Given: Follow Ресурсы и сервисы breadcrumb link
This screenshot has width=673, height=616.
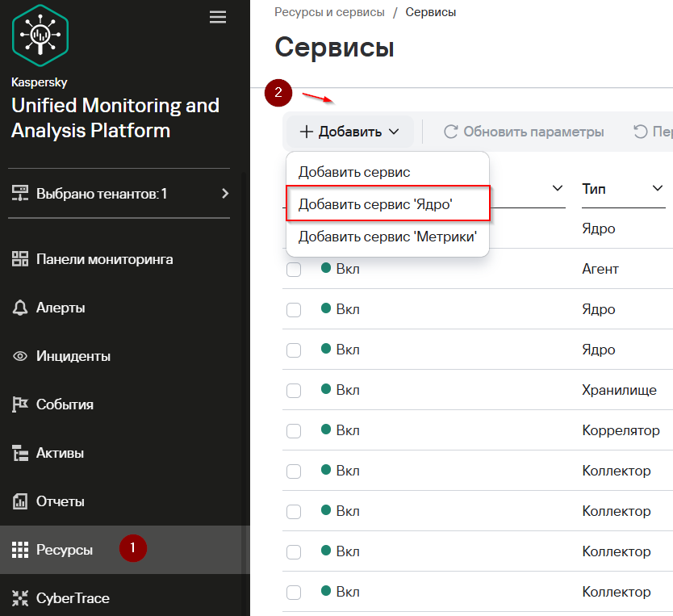Looking at the screenshot, I should [329, 12].
